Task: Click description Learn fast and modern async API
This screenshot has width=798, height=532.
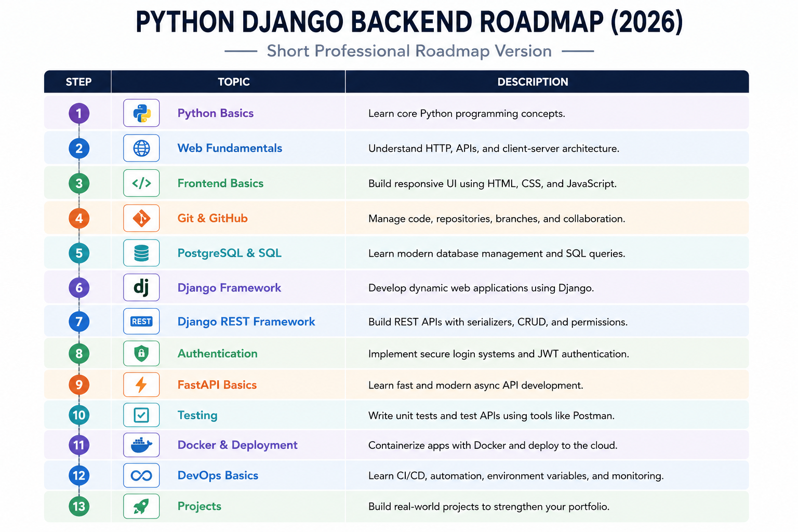Action: tap(476, 385)
